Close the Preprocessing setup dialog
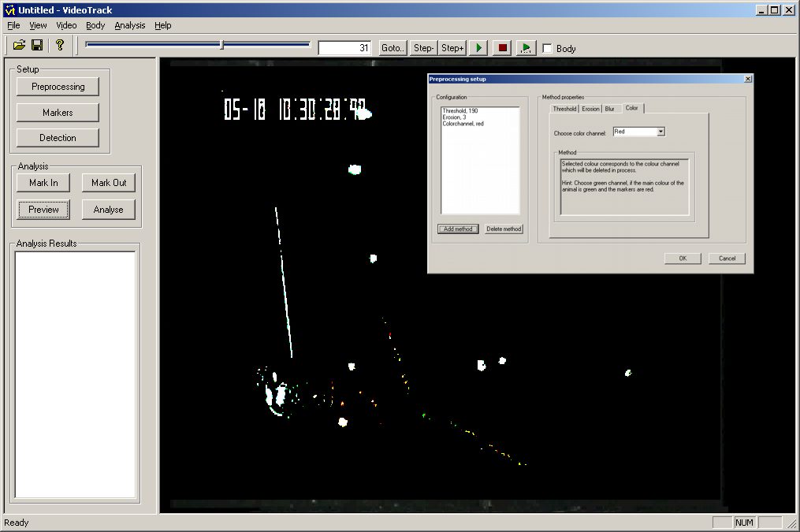 pyautogui.click(x=747, y=79)
